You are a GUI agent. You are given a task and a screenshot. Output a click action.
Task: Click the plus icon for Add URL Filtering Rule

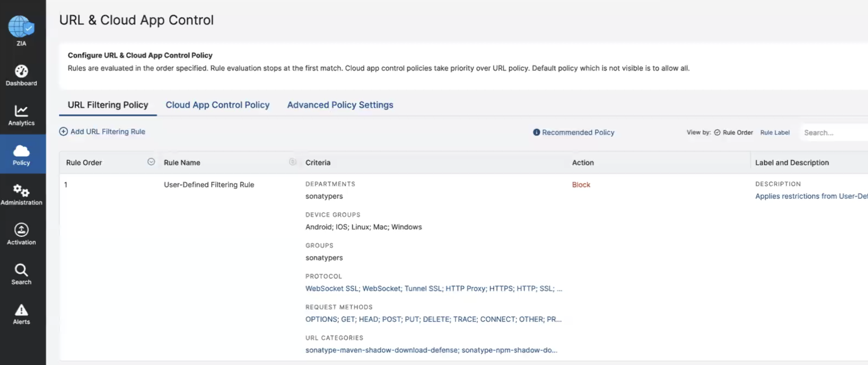coord(63,132)
